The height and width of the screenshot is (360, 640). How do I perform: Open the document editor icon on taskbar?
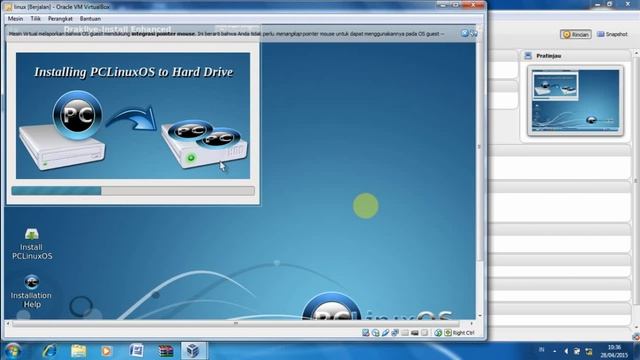pyautogui.click(x=136, y=351)
